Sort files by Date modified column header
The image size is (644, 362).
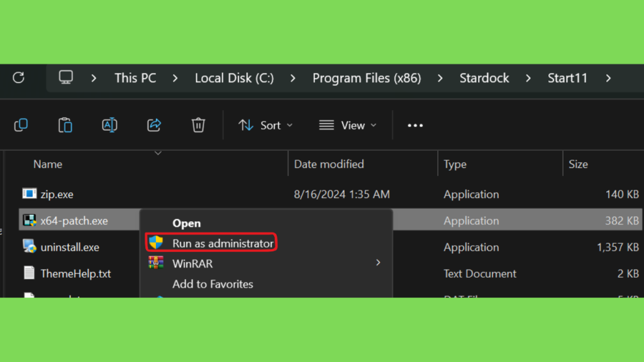click(329, 164)
